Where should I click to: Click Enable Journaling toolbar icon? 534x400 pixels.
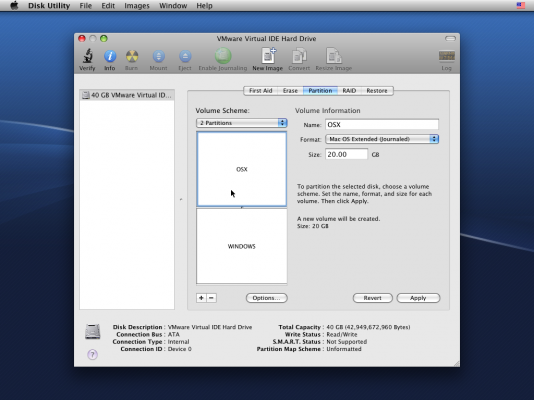tap(223, 56)
